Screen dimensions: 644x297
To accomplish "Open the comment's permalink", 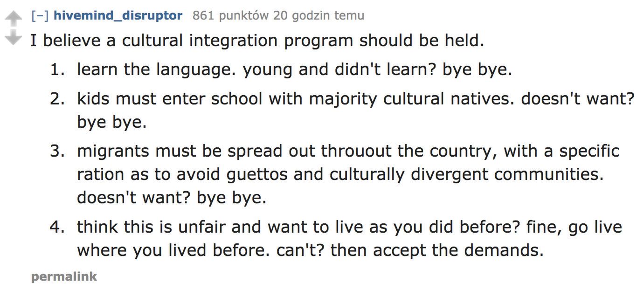I will (64, 276).
